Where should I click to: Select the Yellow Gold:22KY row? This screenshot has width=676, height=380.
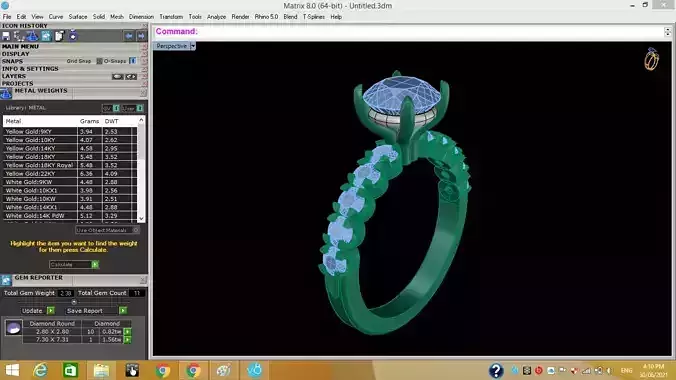click(x=69, y=174)
